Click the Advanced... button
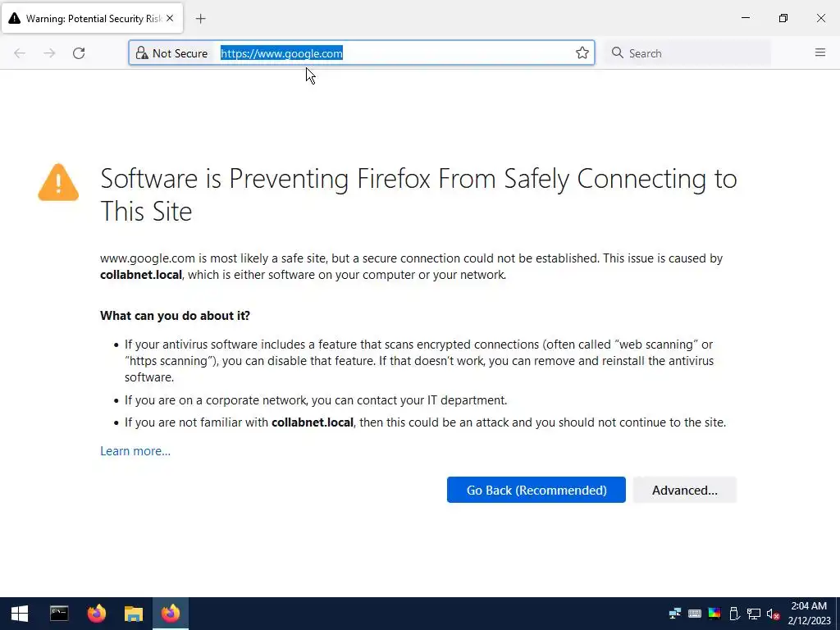The height and width of the screenshot is (630, 840). click(x=685, y=490)
